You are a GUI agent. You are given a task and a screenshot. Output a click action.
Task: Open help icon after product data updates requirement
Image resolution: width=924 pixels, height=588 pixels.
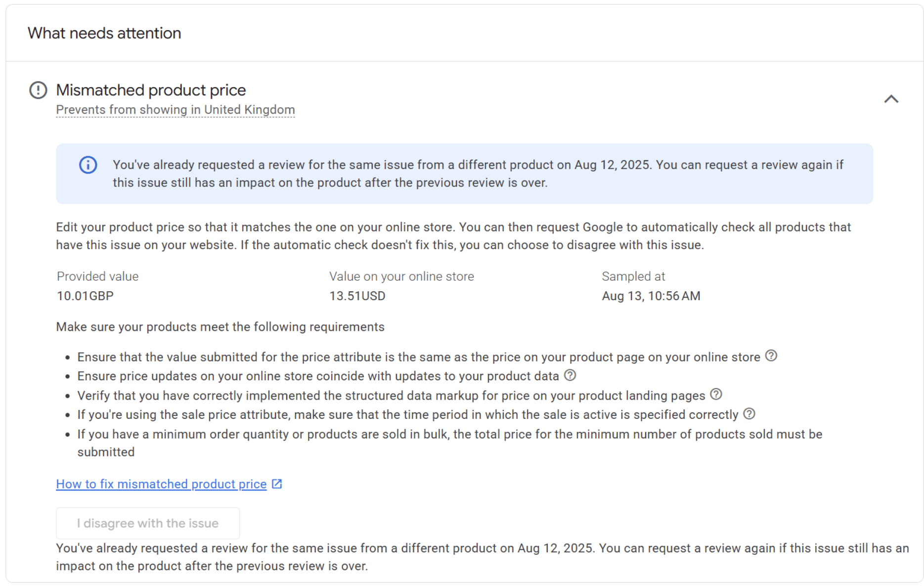click(x=570, y=375)
